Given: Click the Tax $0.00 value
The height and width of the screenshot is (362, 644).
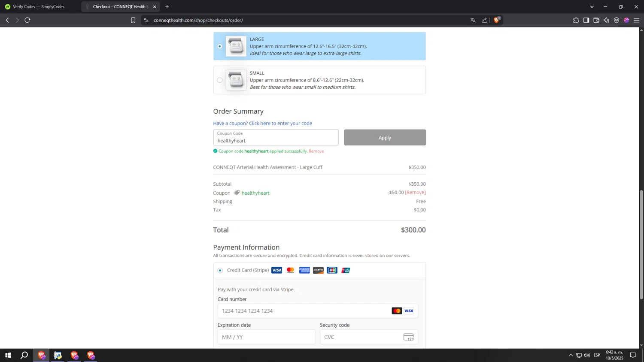Looking at the screenshot, I should point(419,210).
